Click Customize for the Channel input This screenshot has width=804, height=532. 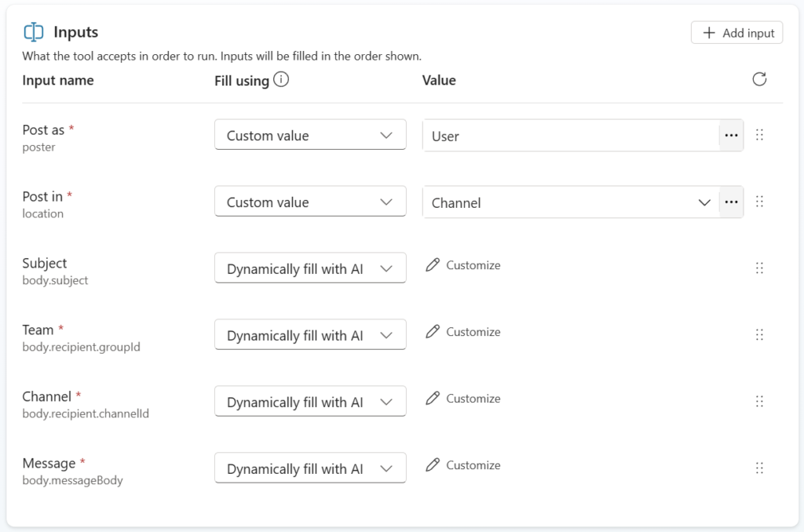coord(472,399)
